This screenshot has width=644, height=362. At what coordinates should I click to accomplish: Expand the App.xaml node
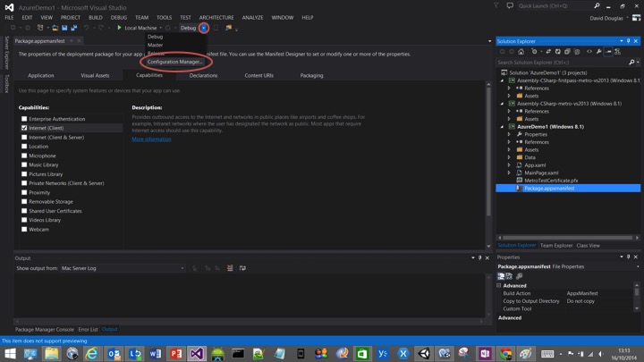(509, 165)
